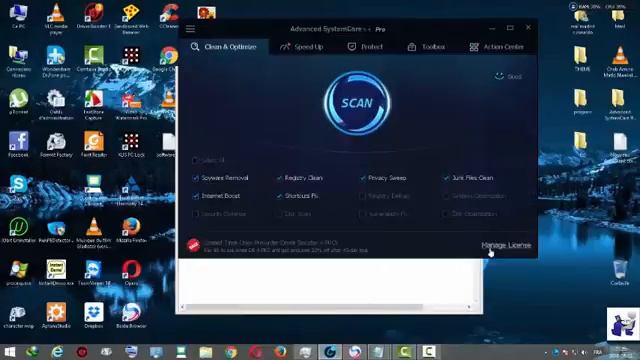This screenshot has width=640, height=360.
Task: Select the TeamViewer desktop shortcut
Action: (93, 273)
